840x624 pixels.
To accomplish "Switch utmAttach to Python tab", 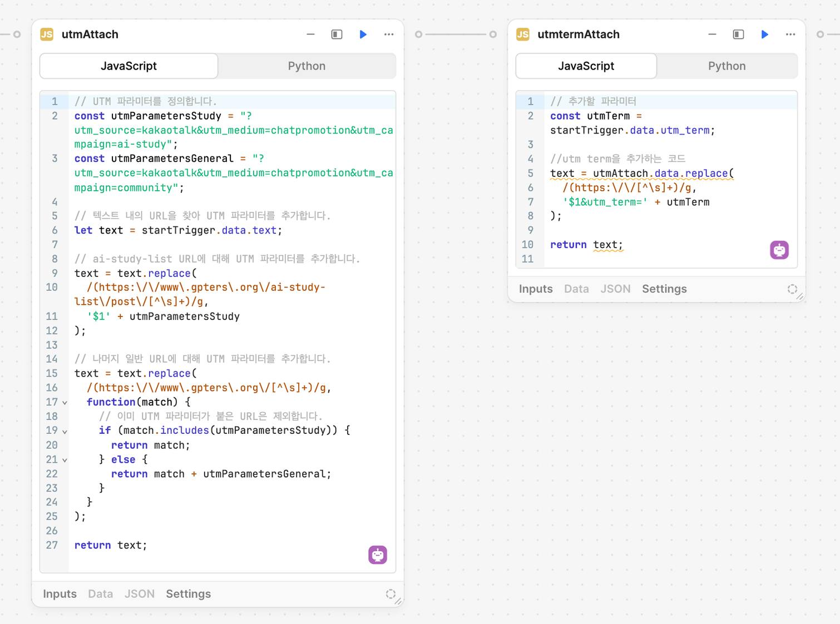I will click(x=307, y=66).
